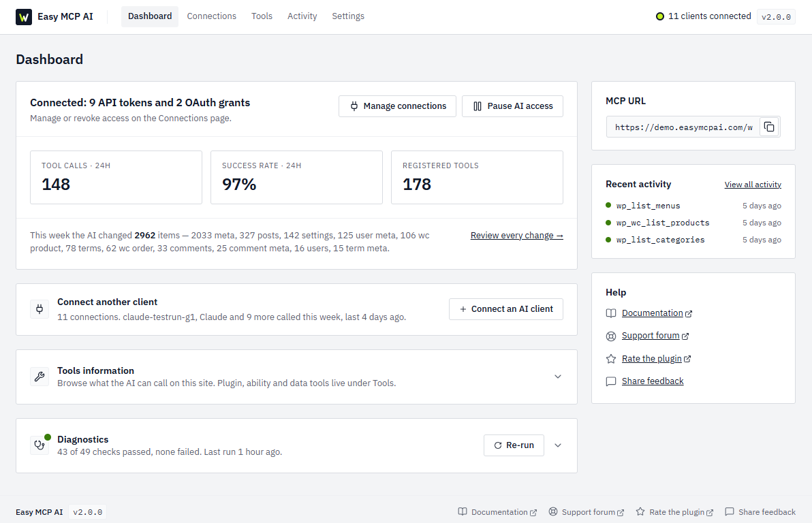The height and width of the screenshot is (523, 812).
Task: Click the Diagnostics heading
Action: (83, 440)
